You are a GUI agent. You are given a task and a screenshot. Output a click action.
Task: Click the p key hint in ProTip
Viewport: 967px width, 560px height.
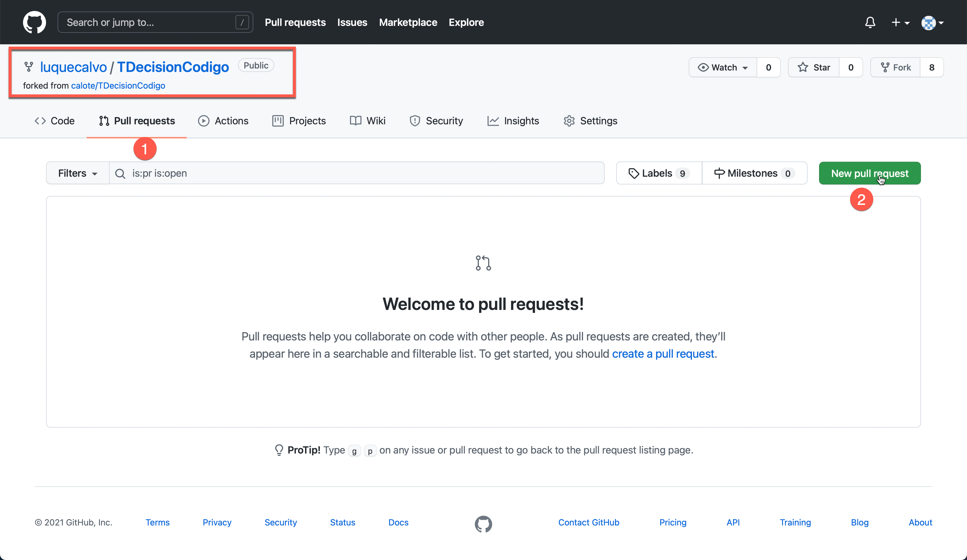coord(370,451)
